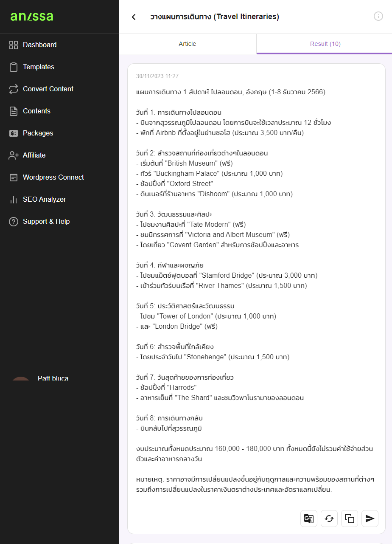
Task: Click the Packages dollar icon
Action: coord(14,133)
